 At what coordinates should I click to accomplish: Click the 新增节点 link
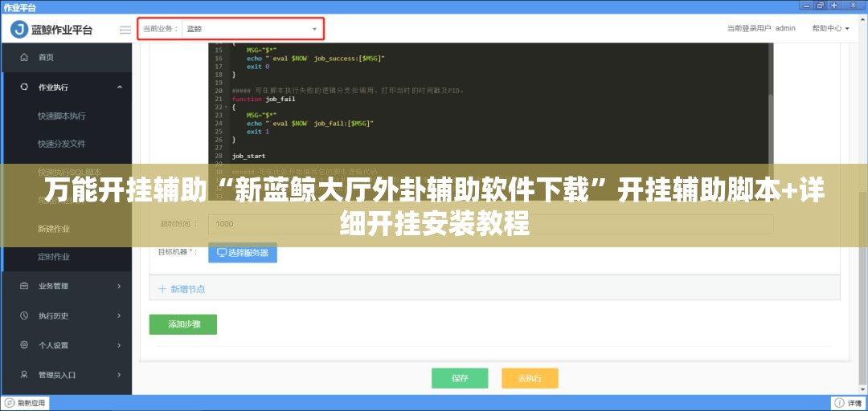pos(187,289)
